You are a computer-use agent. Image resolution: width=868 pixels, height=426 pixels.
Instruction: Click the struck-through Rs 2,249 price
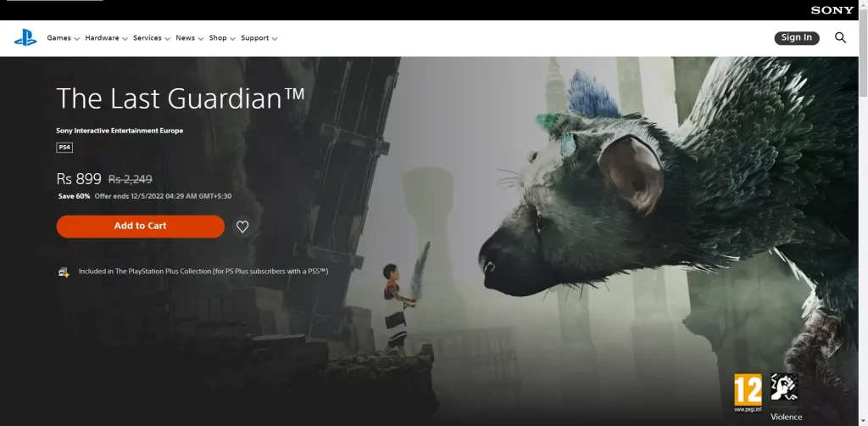[x=130, y=180]
